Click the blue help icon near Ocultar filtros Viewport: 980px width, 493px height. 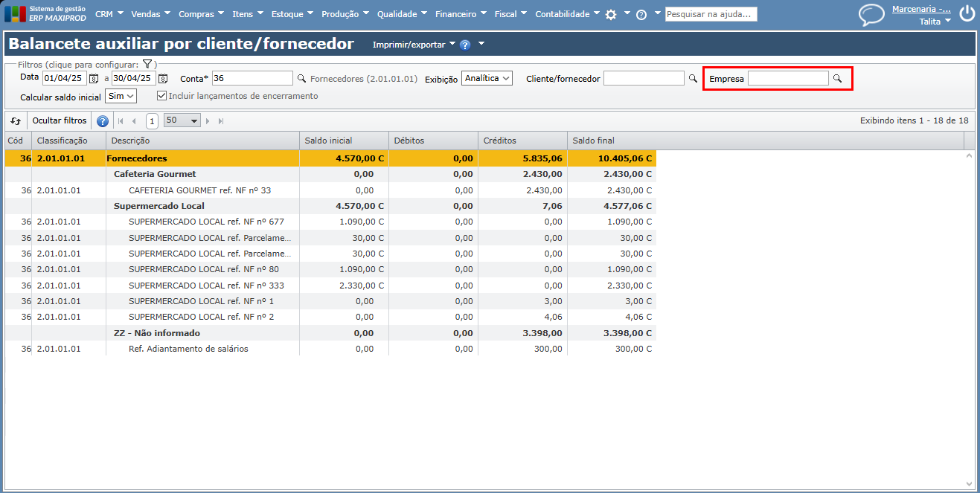tap(103, 121)
